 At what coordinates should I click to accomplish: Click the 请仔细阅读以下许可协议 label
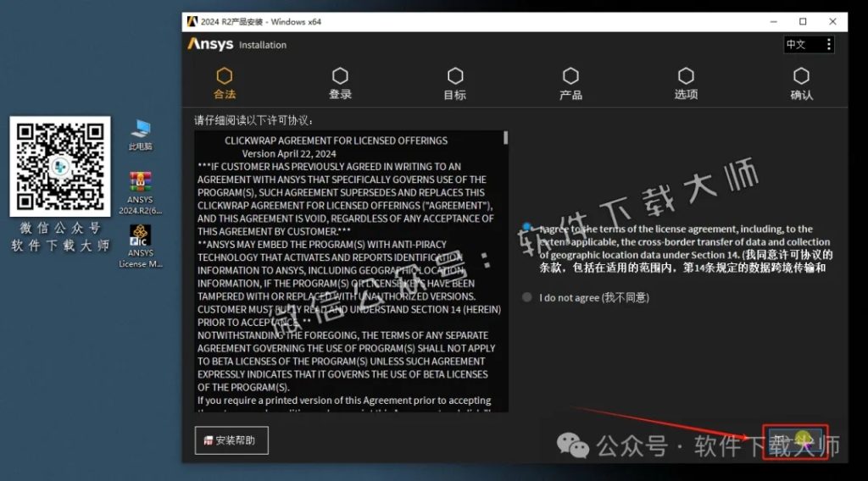click(253, 120)
